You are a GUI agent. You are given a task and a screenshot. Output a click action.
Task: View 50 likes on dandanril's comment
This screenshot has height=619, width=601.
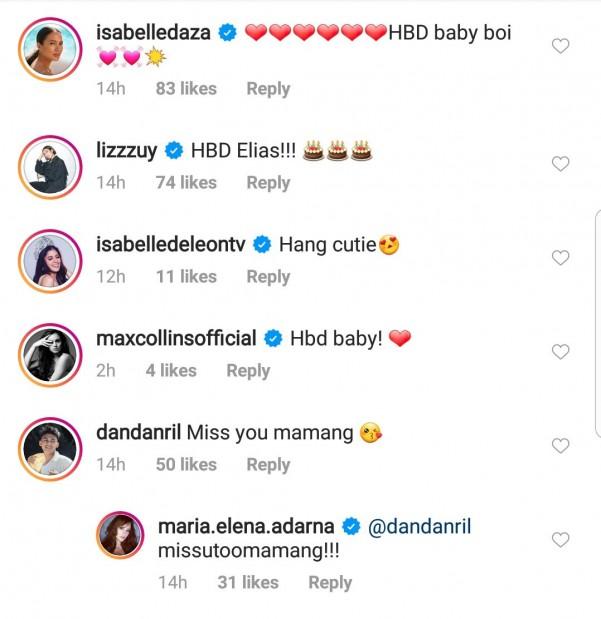coord(186,465)
